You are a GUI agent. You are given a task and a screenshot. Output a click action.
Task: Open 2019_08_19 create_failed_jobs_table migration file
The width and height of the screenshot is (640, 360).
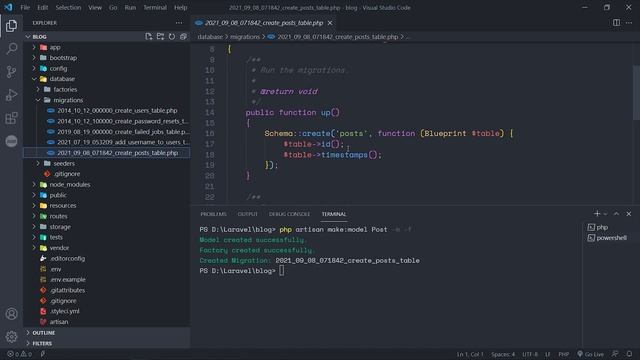(x=107, y=132)
